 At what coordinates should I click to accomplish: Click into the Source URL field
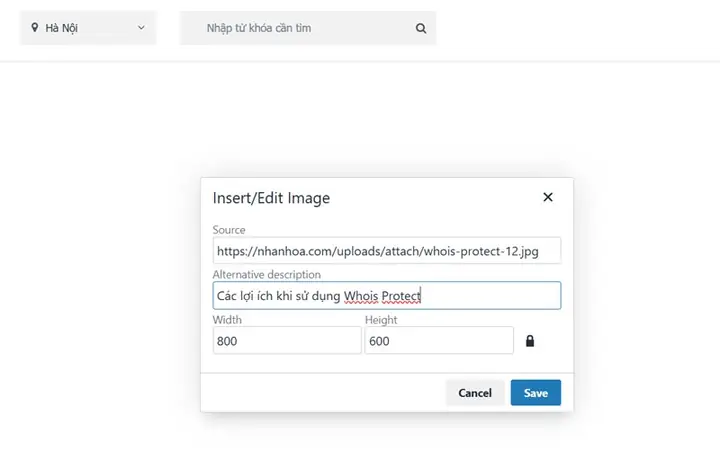[386, 251]
